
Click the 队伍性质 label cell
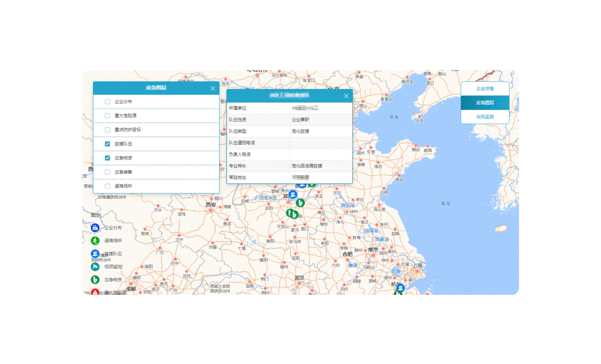click(x=258, y=120)
